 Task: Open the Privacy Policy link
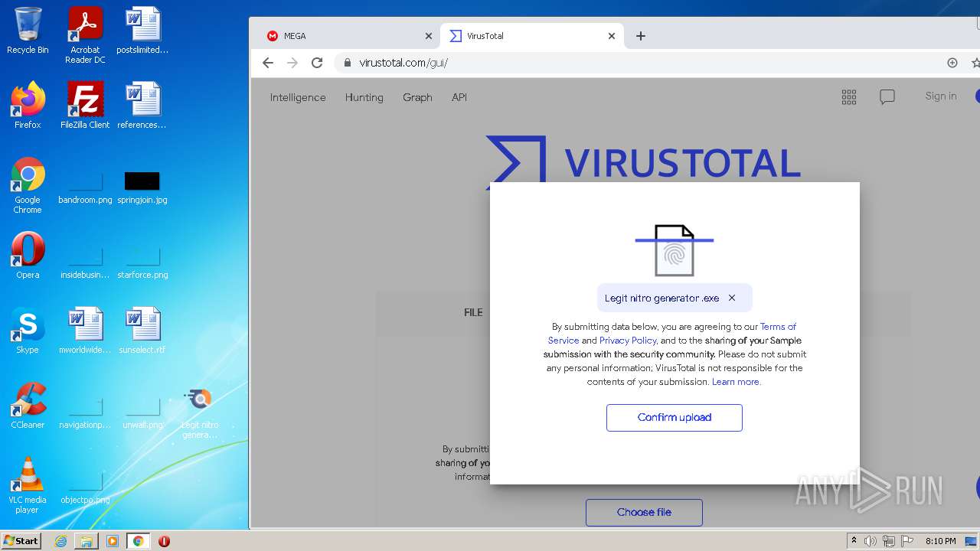pyautogui.click(x=628, y=341)
